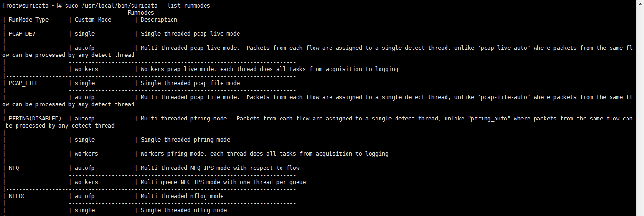Viewport: 644px width, 216px height.
Task: Click the NFLOG runmode type entry
Action: tap(17, 196)
